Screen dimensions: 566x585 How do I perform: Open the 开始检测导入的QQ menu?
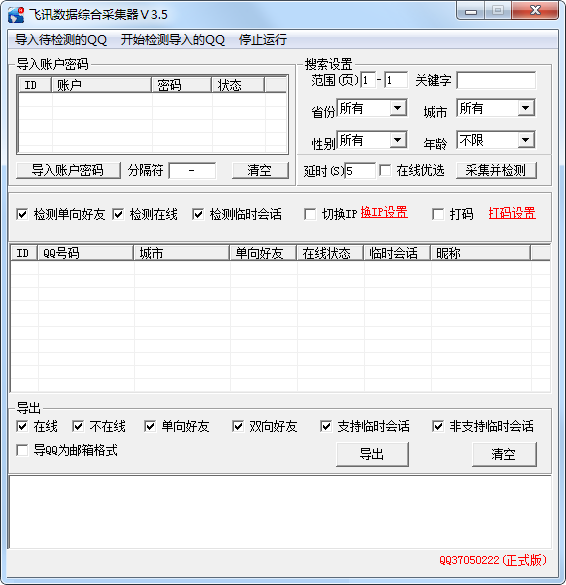tap(173, 40)
